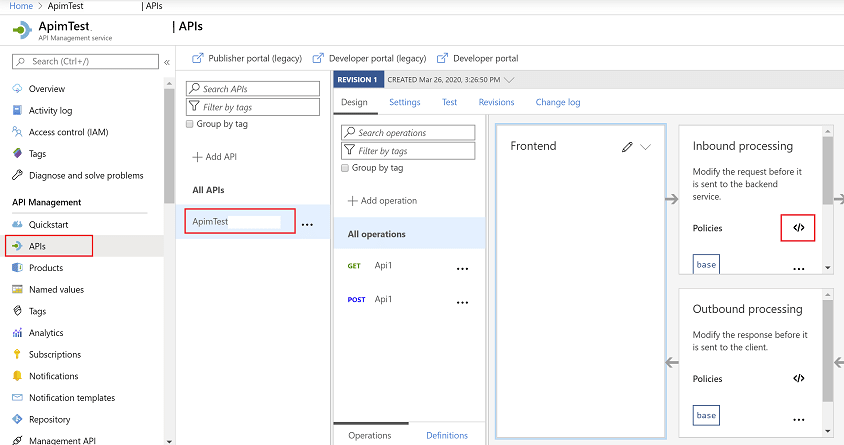Open Notification templates in the sidebar
Image resolution: width=844 pixels, height=445 pixels.
pos(72,398)
